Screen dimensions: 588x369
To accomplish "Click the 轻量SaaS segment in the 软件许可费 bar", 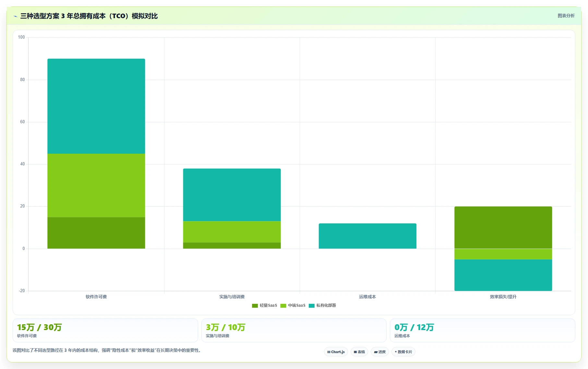I will tap(96, 233).
